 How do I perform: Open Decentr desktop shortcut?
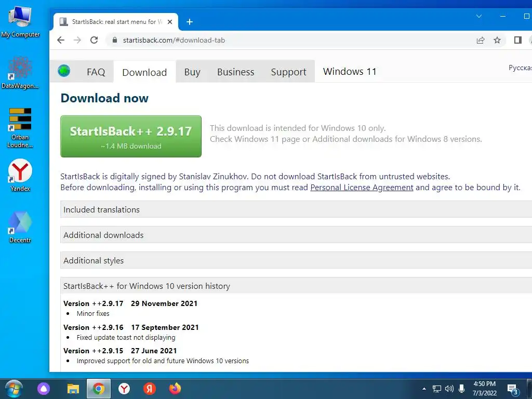[x=20, y=228]
